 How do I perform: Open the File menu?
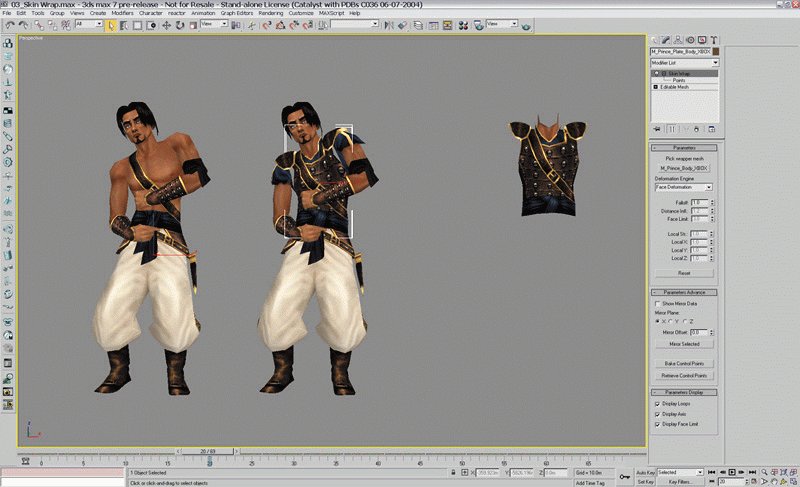7,13
